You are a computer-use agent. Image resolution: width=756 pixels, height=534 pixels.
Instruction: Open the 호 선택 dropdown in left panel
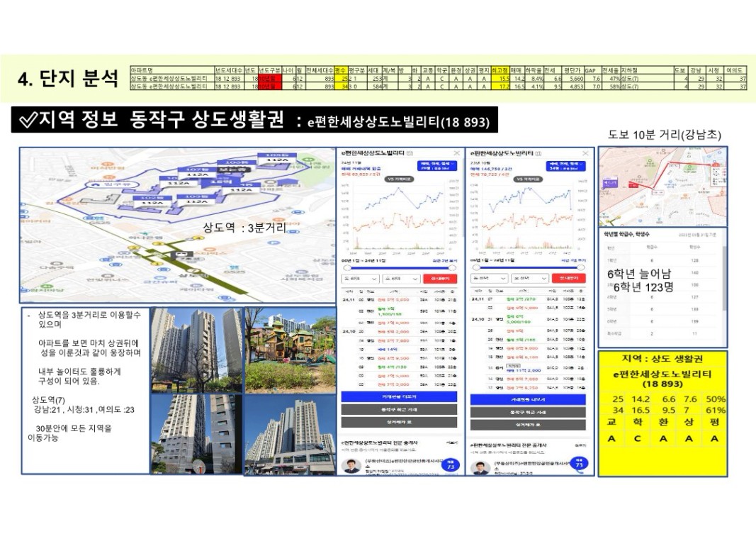402,279
